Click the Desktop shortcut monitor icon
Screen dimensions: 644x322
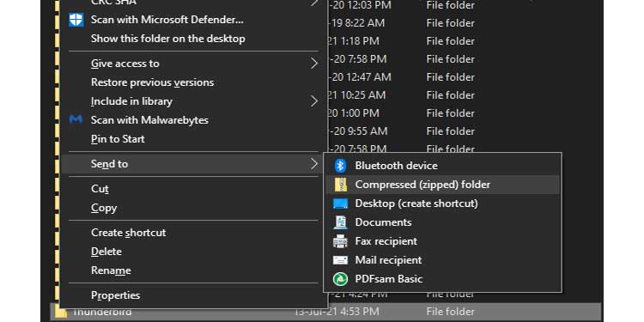tap(340, 204)
